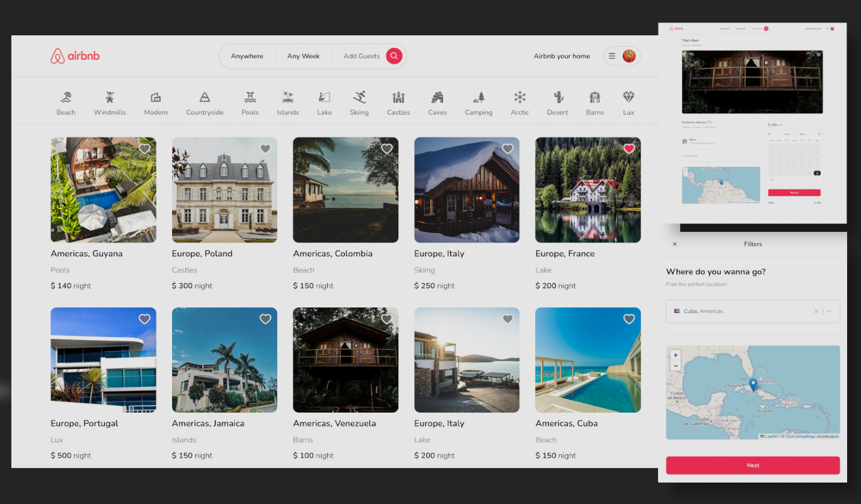The width and height of the screenshot is (861, 504).
Task: Click the Airbnb your home link
Action: coord(562,56)
